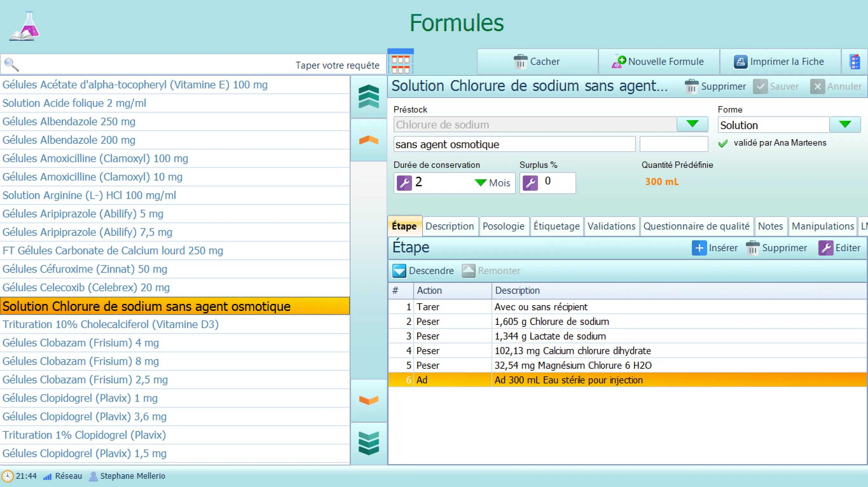Click the wrench icon for Surplus %
Viewport: 868px width, 487px height.
530,183
